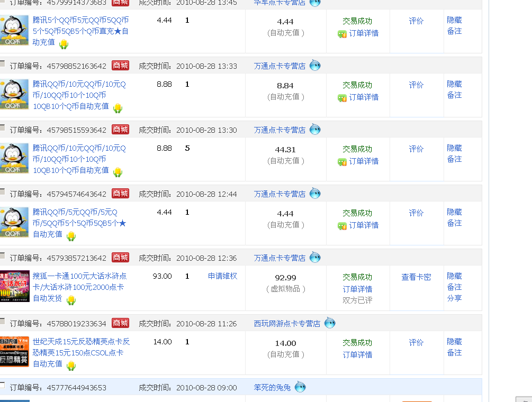Select order number 45798515593642 text

point(76,130)
